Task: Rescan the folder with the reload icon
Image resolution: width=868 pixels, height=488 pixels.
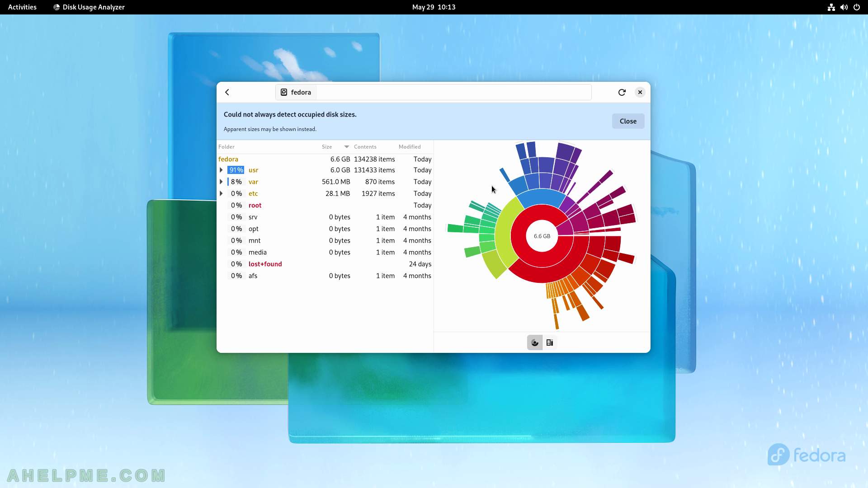Action: point(622,92)
